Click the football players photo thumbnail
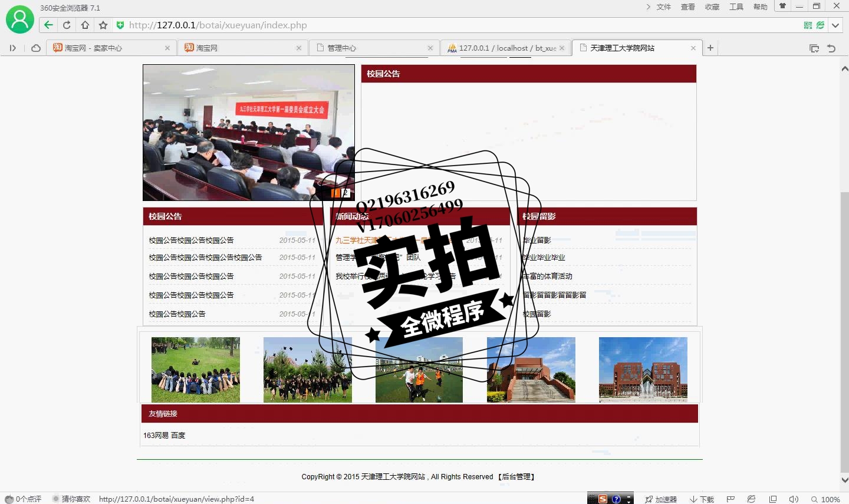 pyautogui.click(x=419, y=370)
